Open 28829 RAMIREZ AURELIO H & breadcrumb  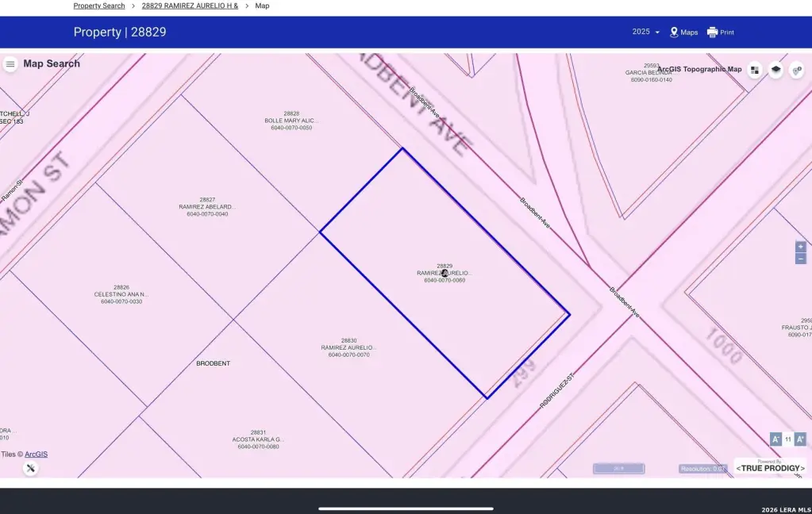190,6
